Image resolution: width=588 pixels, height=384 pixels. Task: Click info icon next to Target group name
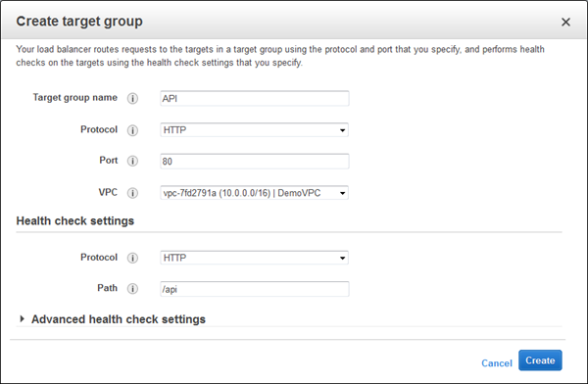[x=132, y=98]
